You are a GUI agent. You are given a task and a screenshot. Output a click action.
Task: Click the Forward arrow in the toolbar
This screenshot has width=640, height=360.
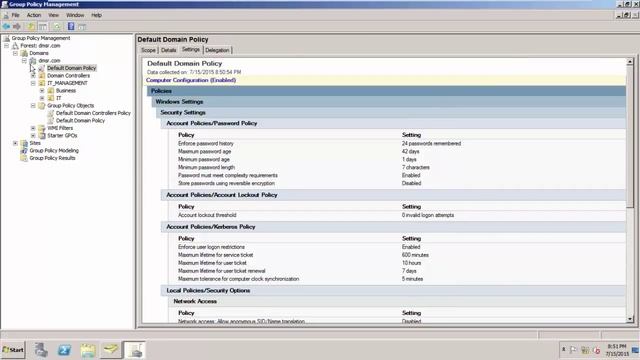click(17, 27)
